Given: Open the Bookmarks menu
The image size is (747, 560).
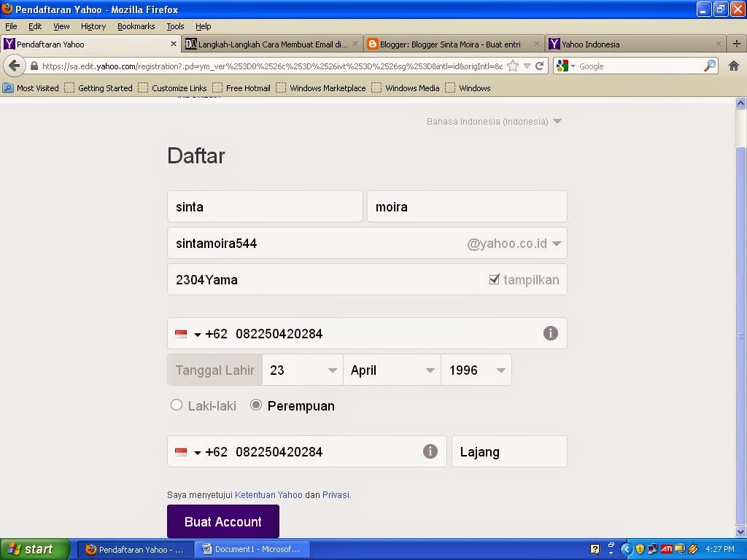Looking at the screenshot, I should point(136,26).
